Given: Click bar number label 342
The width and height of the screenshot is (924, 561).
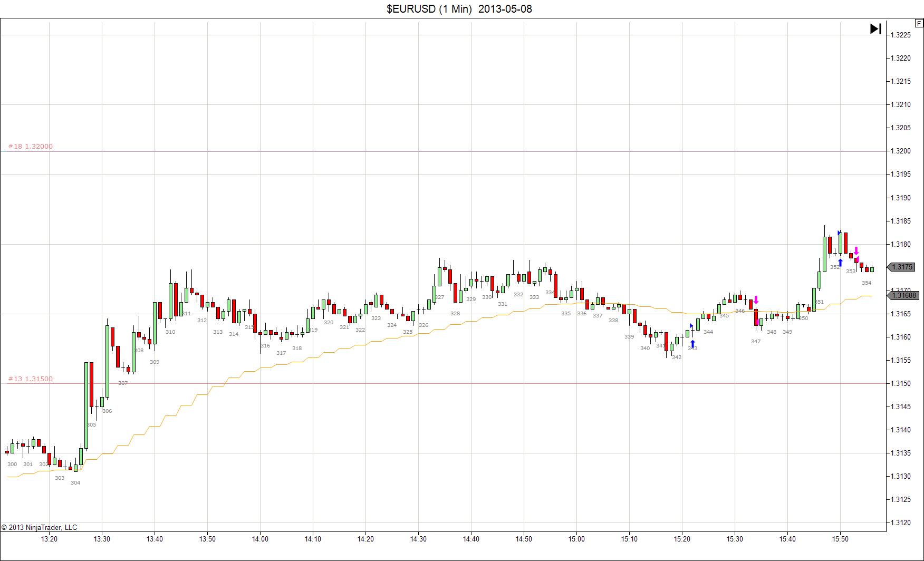Looking at the screenshot, I should point(677,357).
